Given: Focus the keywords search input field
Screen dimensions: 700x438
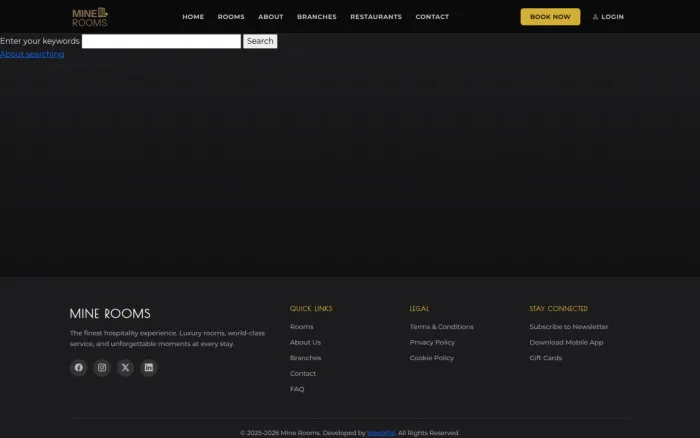Looking at the screenshot, I should [x=161, y=41].
